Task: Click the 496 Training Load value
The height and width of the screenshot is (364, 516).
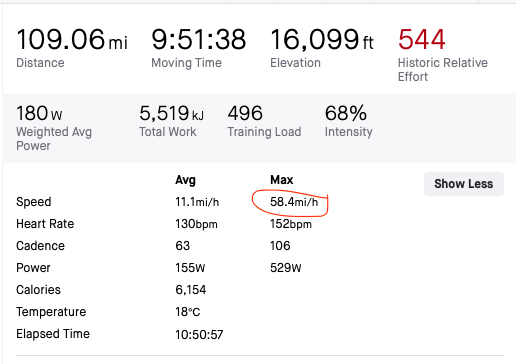Action: [x=245, y=113]
